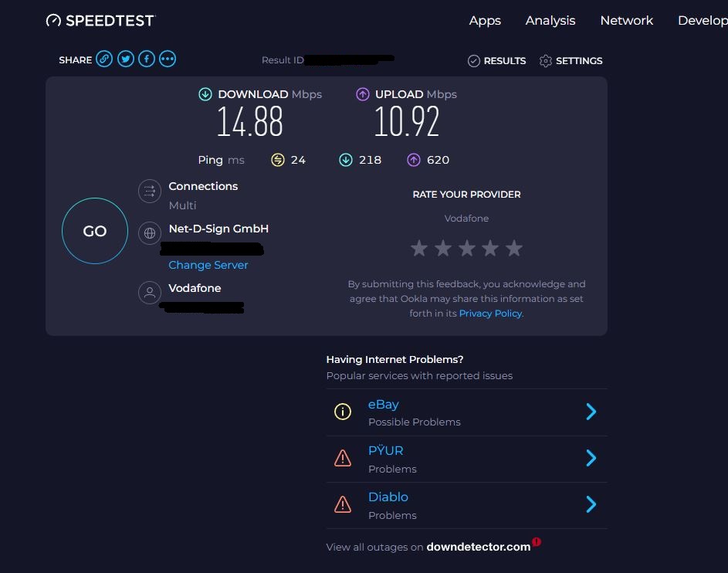Image resolution: width=728 pixels, height=573 pixels.
Task: Click the server globe icon
Action: pos(150,233)
